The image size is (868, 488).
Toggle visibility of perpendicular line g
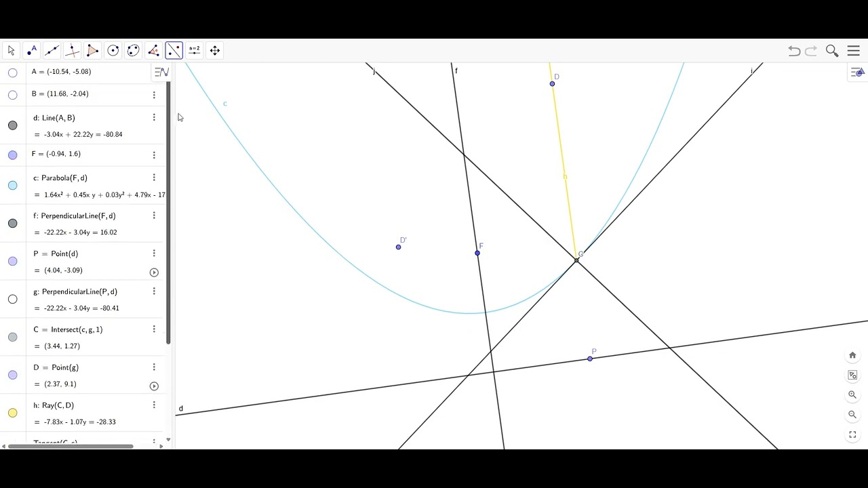[12, 299]
